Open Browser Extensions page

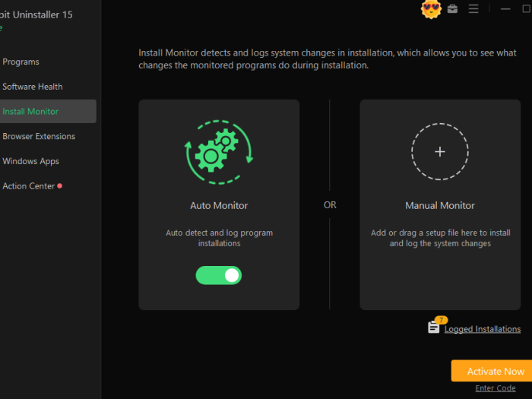click(39, 137)
